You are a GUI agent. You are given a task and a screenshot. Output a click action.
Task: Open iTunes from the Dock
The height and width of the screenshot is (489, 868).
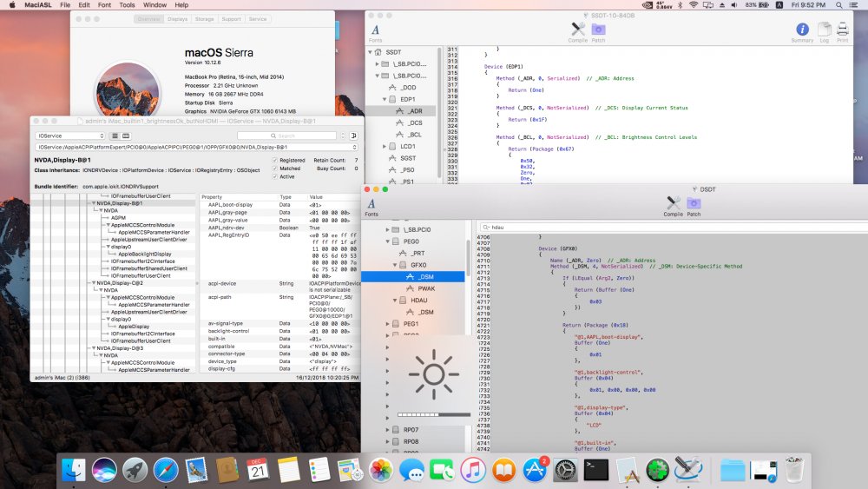(473, 470)
